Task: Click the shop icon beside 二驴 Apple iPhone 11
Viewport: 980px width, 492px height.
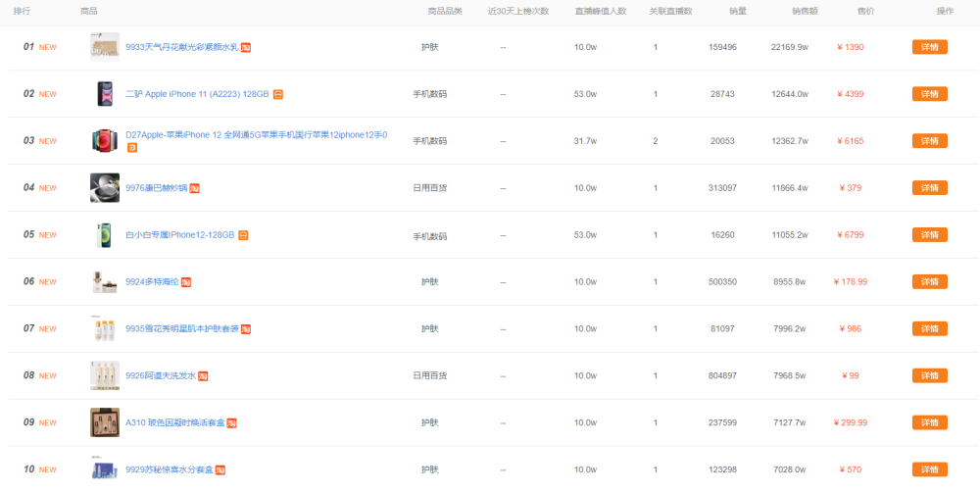Action: tap(278, 94)
